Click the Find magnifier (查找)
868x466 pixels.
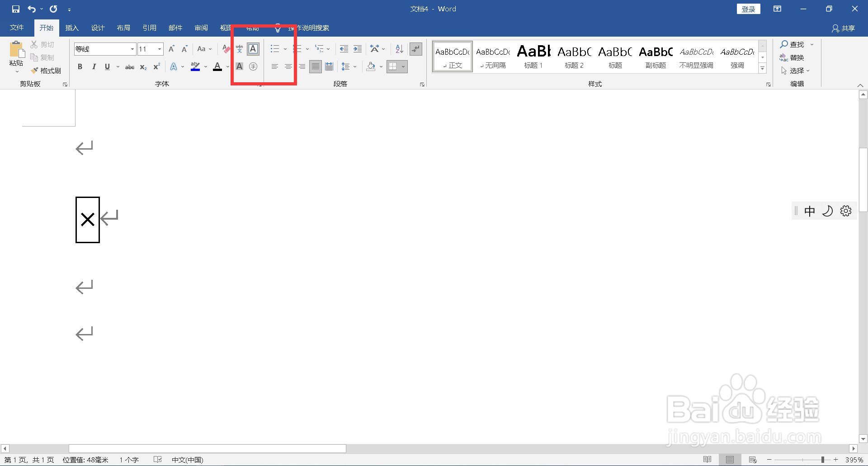point(793,44)
